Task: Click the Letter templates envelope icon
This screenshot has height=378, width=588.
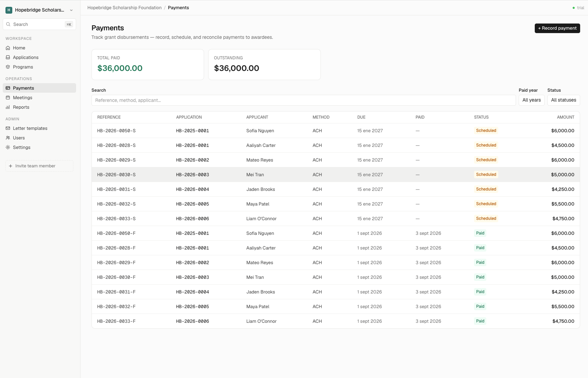Action: pyautogui.click(x=8, y=128)
